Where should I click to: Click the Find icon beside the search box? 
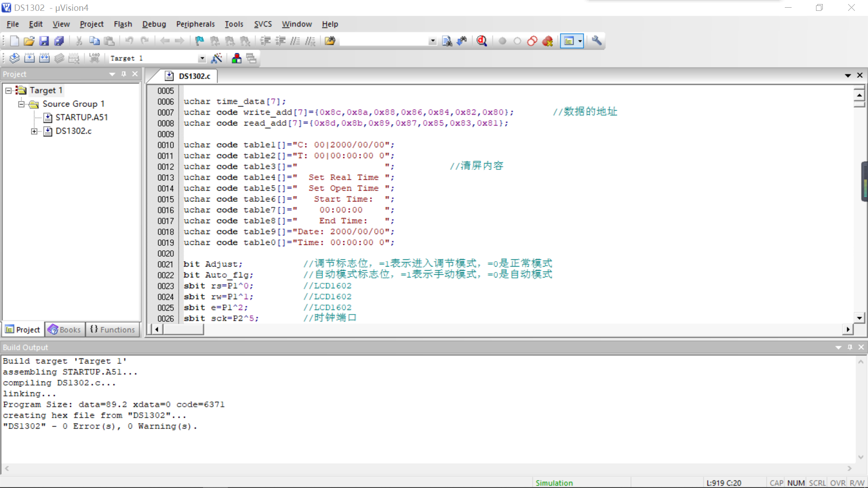click(447, 41)
